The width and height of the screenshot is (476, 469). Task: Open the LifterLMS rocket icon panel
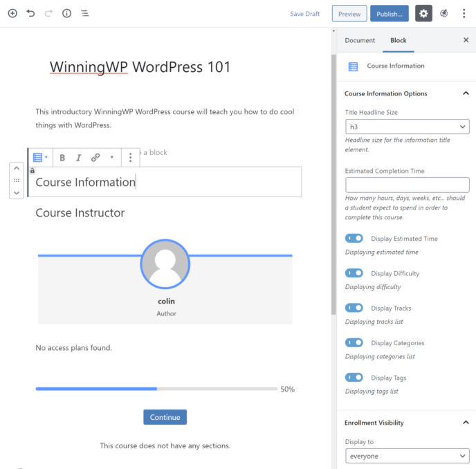[x=443, y=13]
